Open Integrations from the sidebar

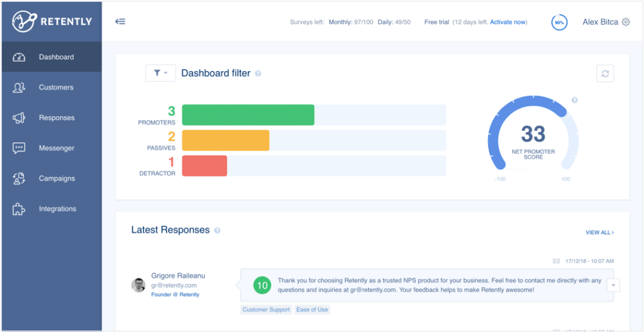coord(52,209)
